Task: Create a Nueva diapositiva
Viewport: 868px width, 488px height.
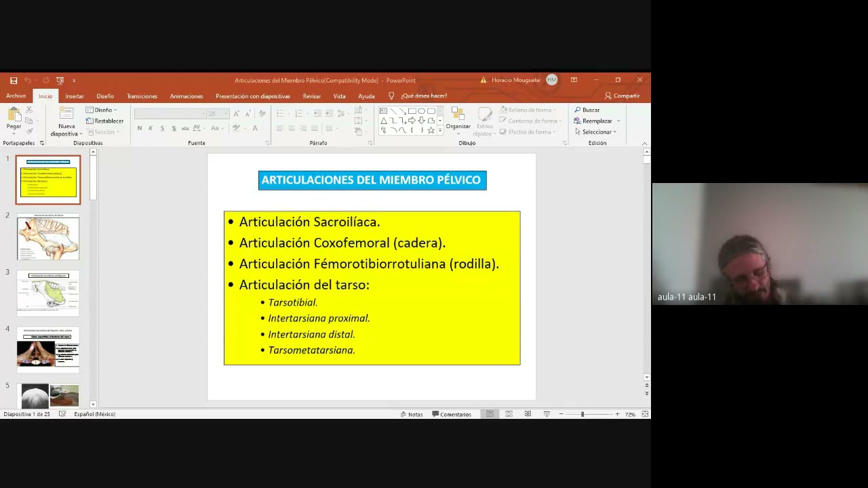Action: pyautogui.click(x=66, y=122)
